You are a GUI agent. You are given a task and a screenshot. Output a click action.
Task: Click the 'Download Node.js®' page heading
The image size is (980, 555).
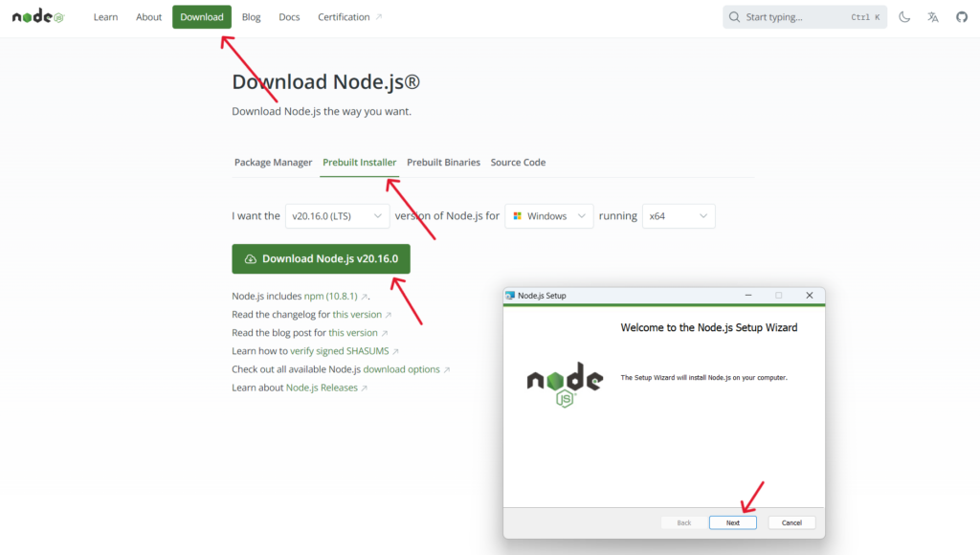325,82
